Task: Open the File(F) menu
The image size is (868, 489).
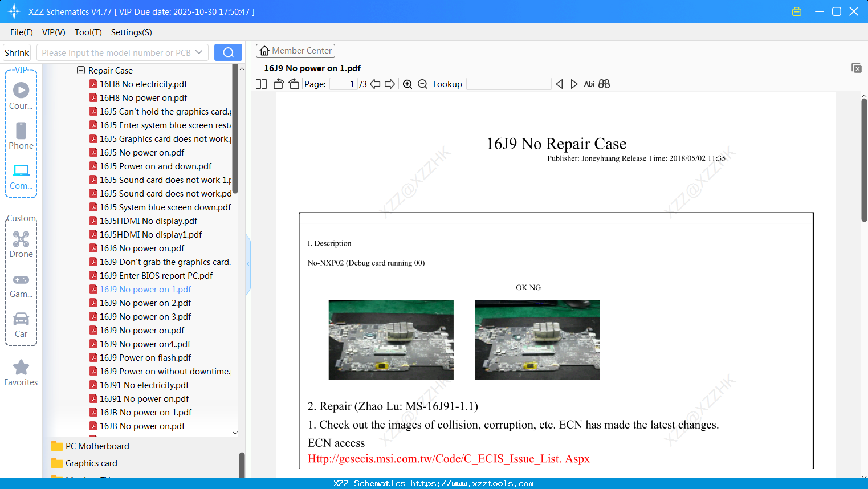Action: (x=22, y=32)
